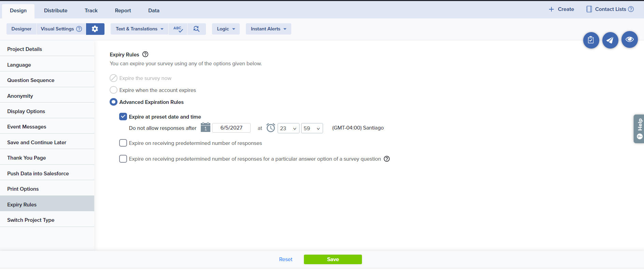Preview survey with the eye icon

point(629,40)
